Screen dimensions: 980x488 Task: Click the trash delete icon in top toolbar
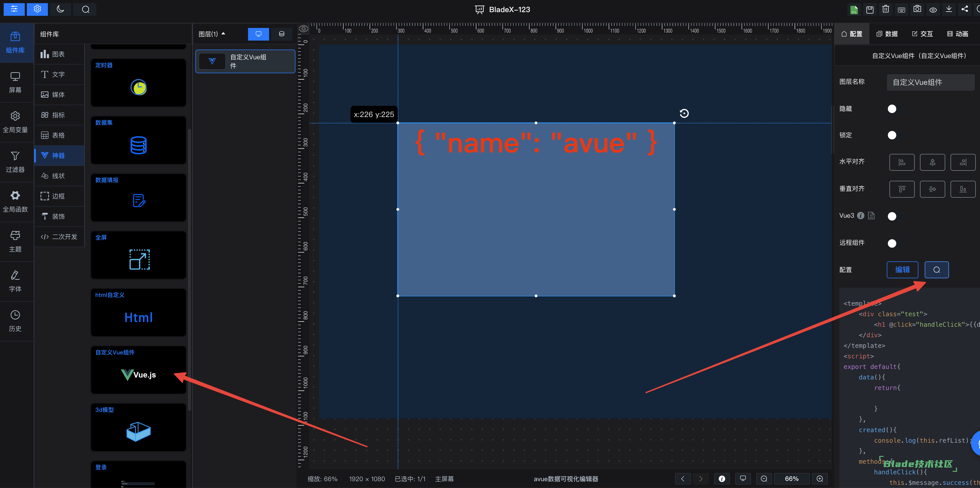[x=886, y=9]
